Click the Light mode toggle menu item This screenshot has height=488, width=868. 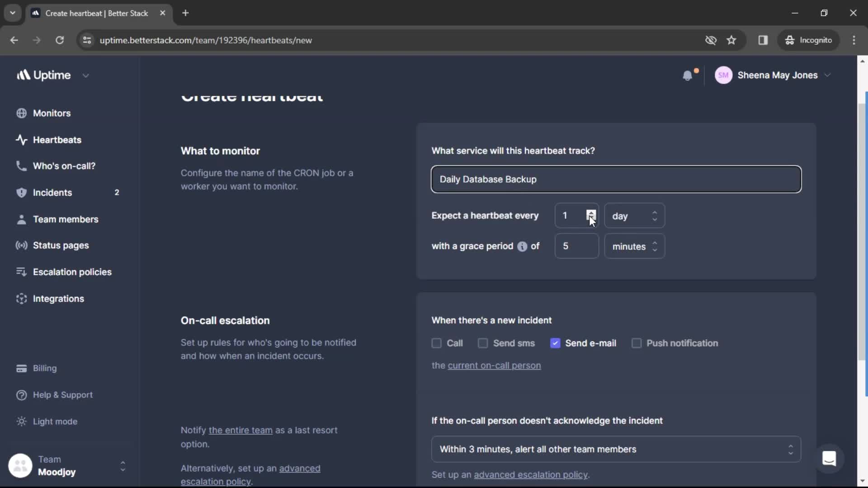[x=56, y=421]
